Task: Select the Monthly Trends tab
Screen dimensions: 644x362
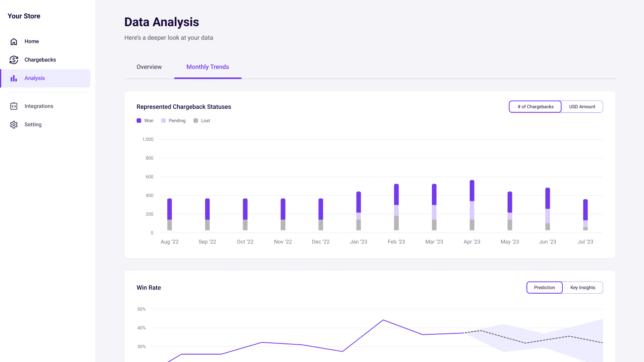Action: click(x=208, y=67)
